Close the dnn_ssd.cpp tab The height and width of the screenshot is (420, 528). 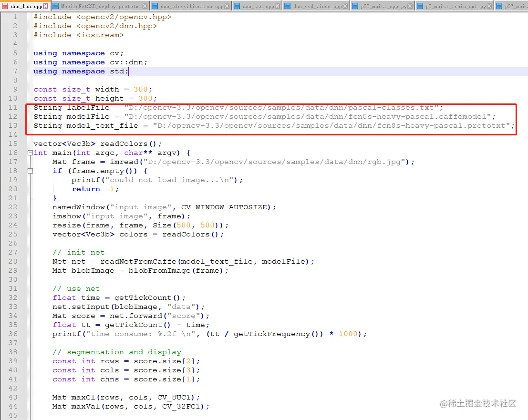[278, 6]
